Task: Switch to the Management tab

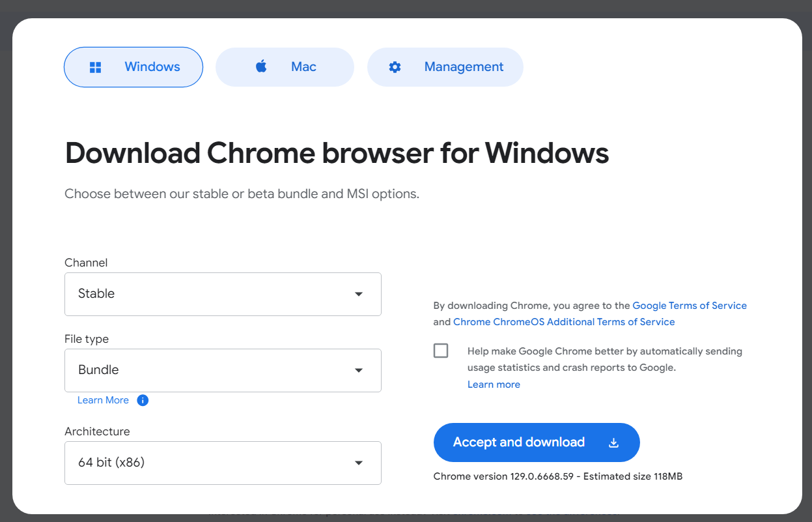Action: click(x=445, y=67)
